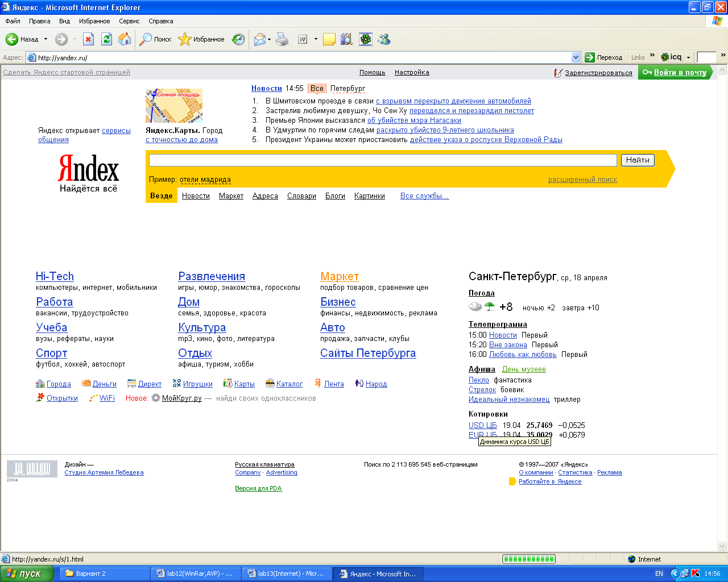Click the yellow Discuss note icon
Viewport: 728px width, 582px height.
pos(329,39)
